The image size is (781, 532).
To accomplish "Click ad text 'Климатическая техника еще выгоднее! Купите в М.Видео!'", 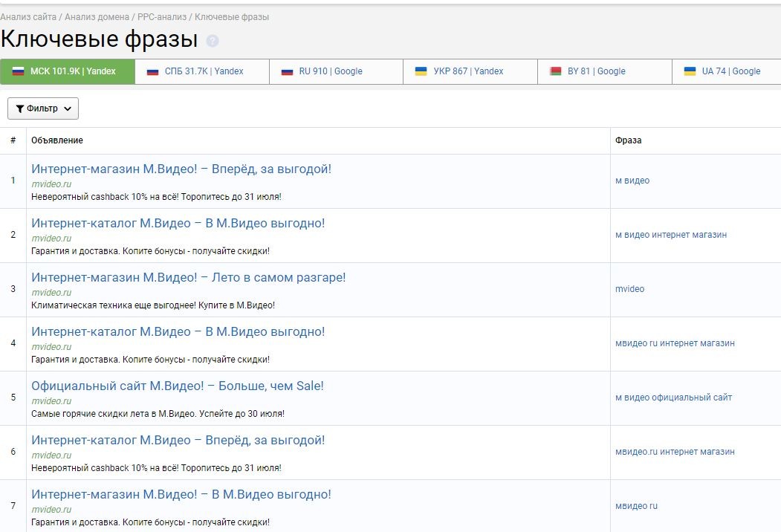I will 153,305.
